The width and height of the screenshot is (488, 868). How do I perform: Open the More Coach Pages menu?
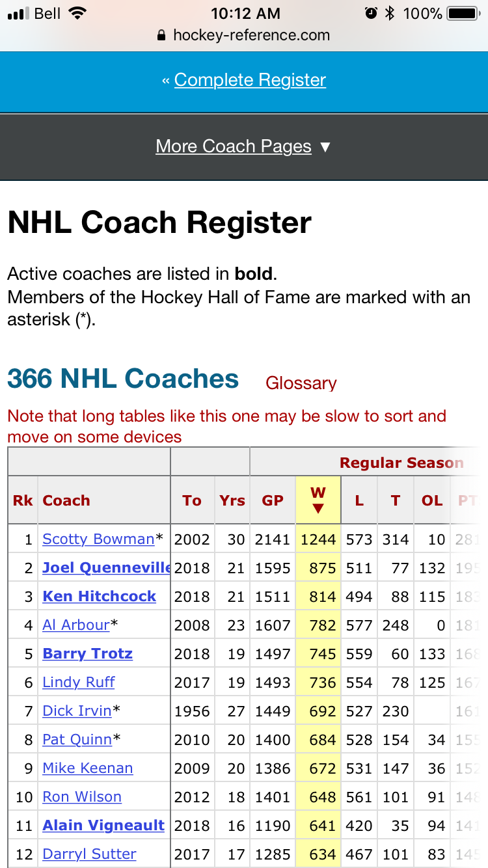[x=234, y=146]
